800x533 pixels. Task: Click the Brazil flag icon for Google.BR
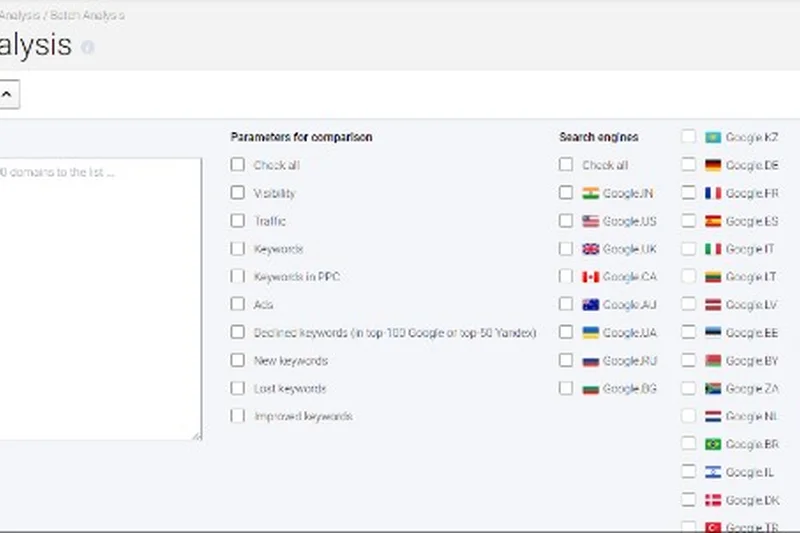click(713, 444)
